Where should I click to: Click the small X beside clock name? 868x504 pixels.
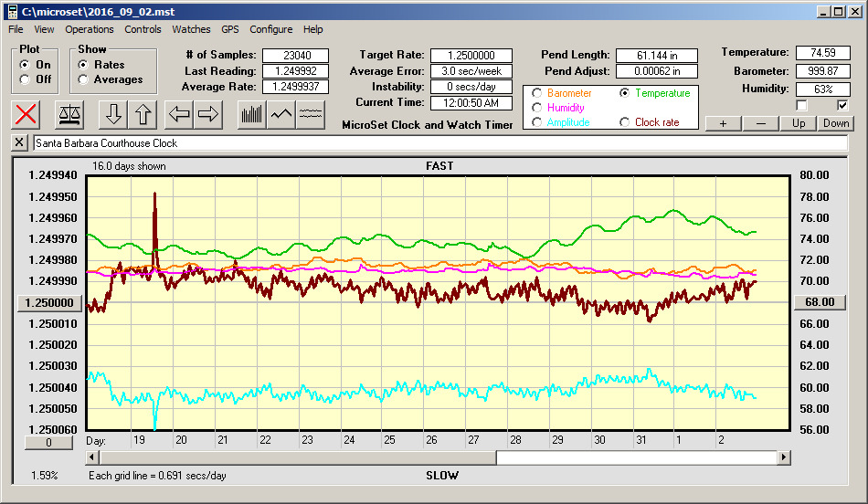[19, 142]
